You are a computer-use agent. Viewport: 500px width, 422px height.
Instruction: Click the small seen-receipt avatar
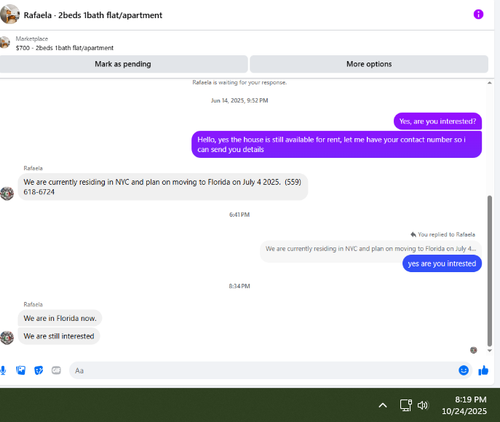[473, 350]
